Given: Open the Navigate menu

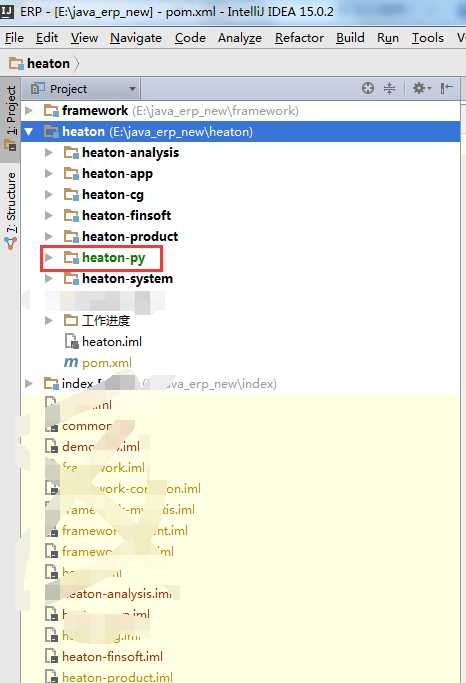Looking at the screenshot, I should coord(136,38).
